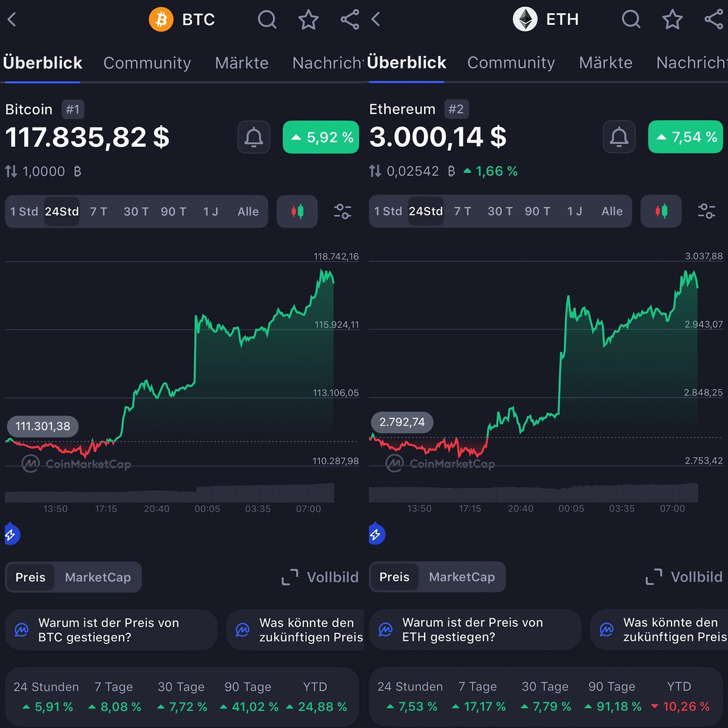The image size is (728, 728).
Task: Open BTC chart settings sliders icon
Action: click(343, 212)
